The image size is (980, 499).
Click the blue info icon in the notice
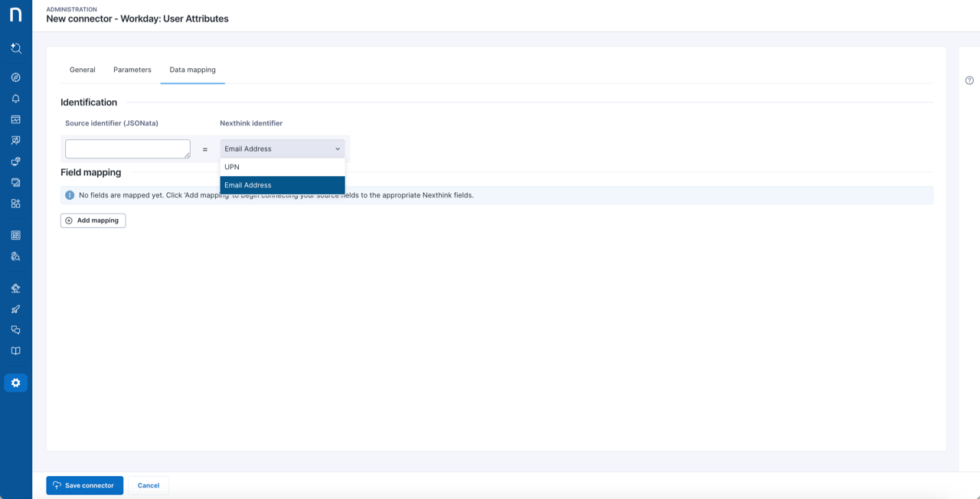tap(70, 195)
